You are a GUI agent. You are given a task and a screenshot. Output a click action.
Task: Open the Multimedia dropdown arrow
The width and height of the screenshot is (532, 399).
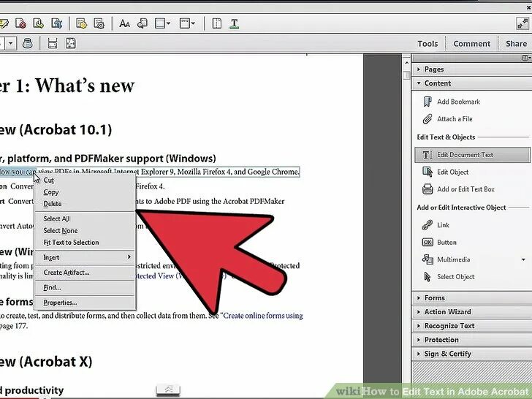coord(523,259)
